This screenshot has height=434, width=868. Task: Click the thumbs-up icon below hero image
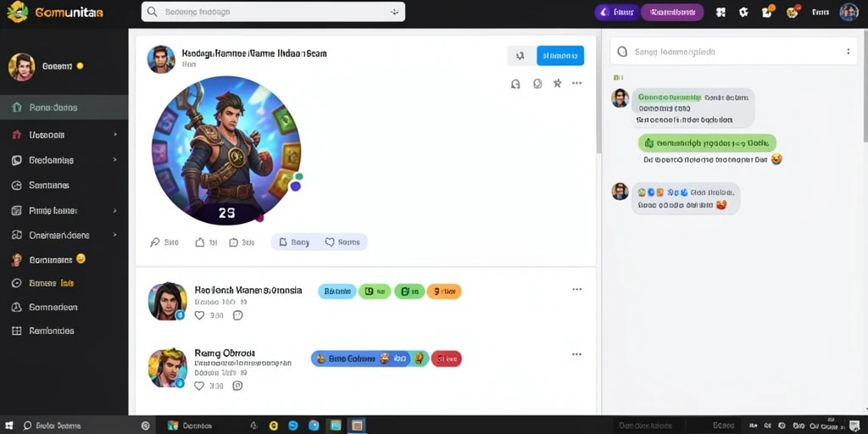coord(200,242)
